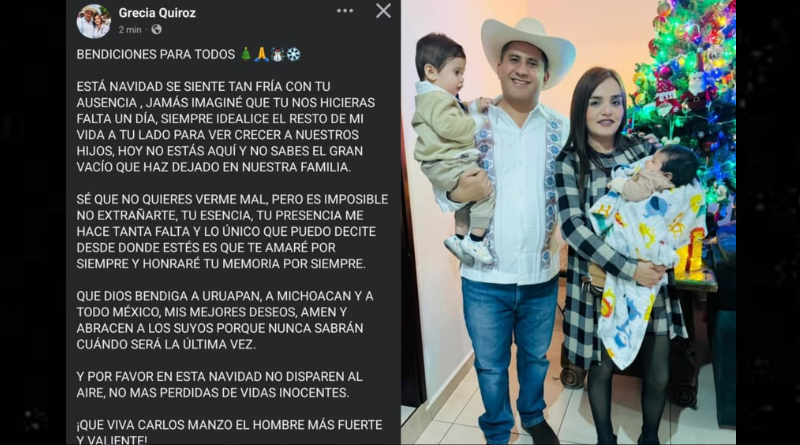
Task: Click the paragraph starting "ESTÁ NAVIDAD SE SIENTE"
Action: coord(226,127)
